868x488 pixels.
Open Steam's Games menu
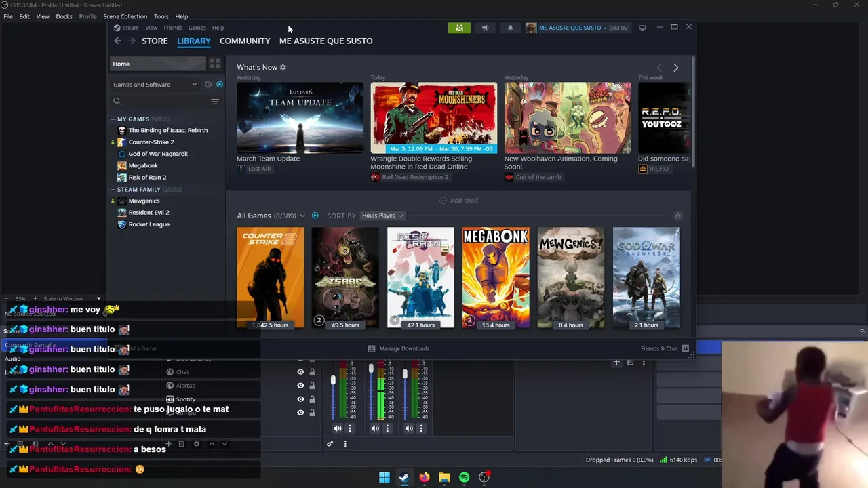click(x=197, y=28)
